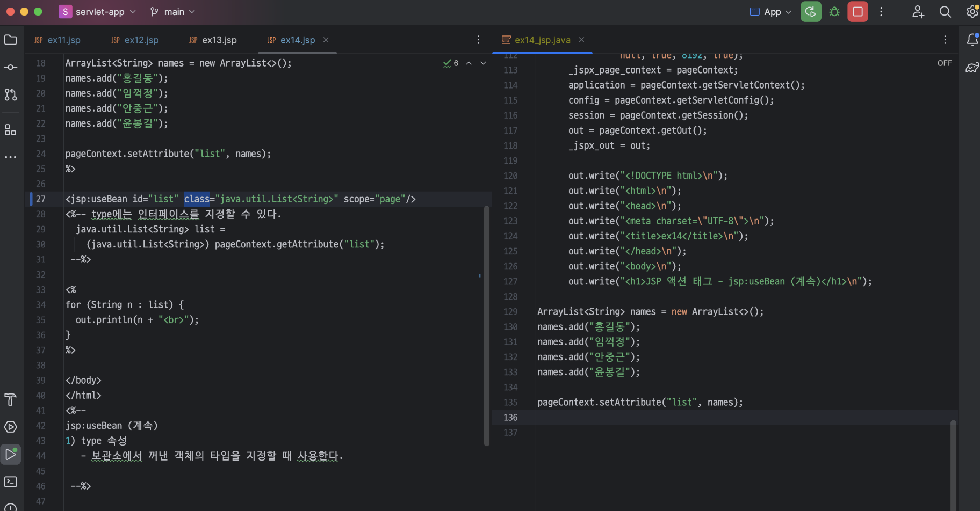
Task: Open left editor tab options menu
Action: click(x=478, y=40)
